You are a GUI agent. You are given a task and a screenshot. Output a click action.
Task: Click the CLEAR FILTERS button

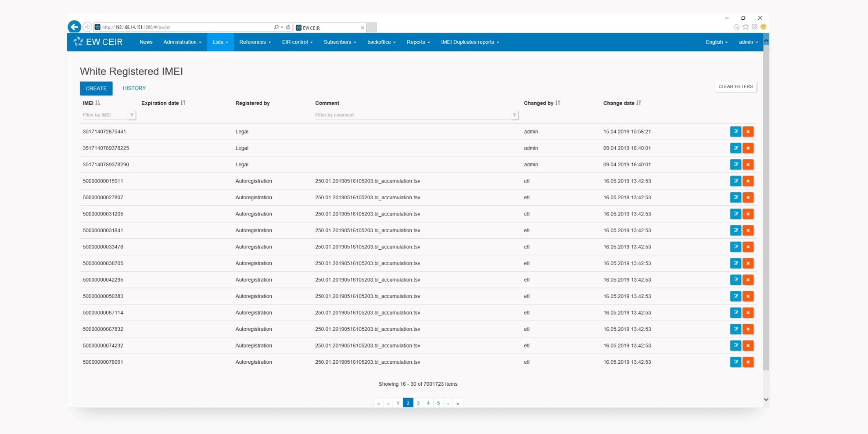[x=735, y=86]
